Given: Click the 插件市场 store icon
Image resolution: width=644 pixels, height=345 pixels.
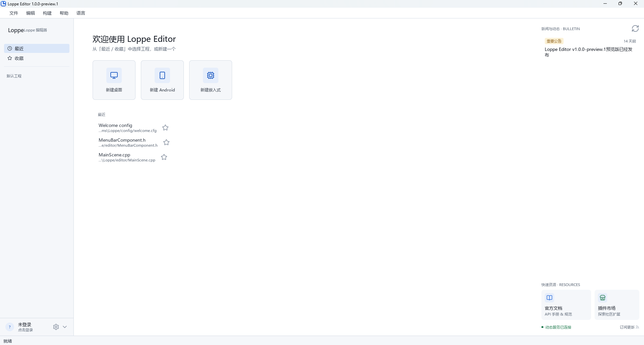Looking at the screenshot, I should pos(603,297).
